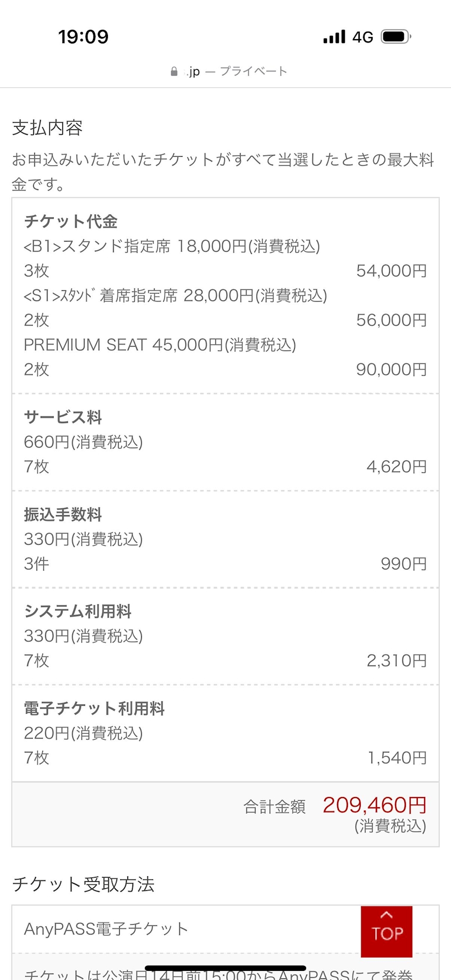This screenshot has width=451, height=980.
Task: Tap the lock icon in address bar
Action: [x=174, y=71]
